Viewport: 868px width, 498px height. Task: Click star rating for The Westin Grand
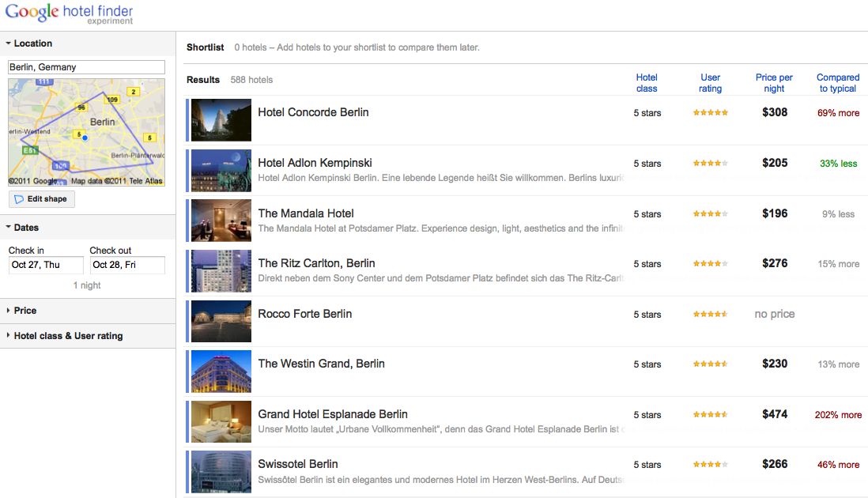point(710,364)
